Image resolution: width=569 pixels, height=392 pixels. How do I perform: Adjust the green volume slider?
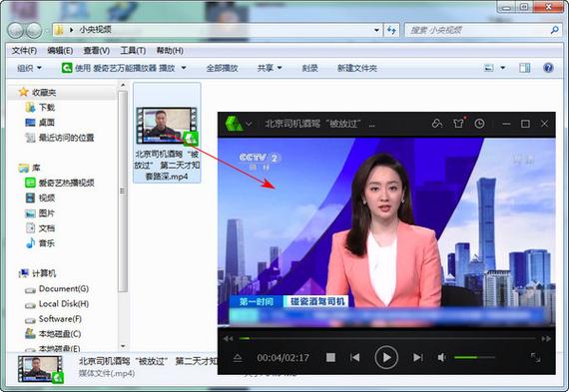click(x=474, y=357)
